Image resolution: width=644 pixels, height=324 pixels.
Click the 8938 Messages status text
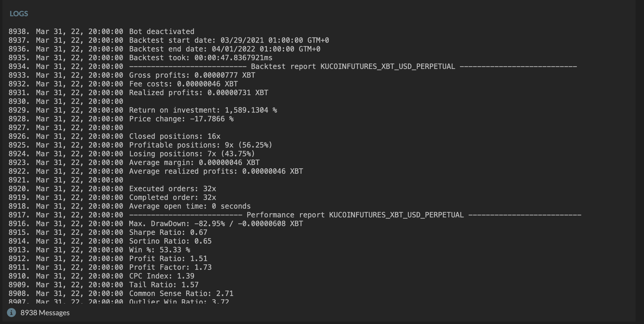[x=45, y=313]
